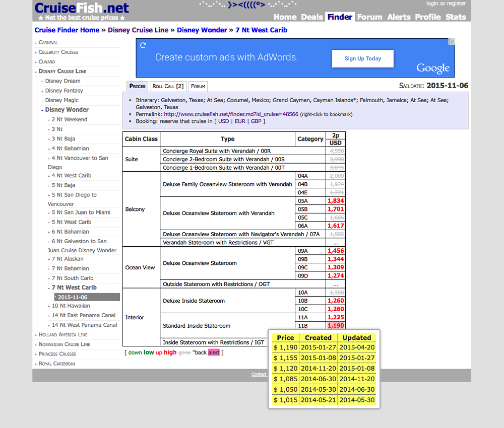Click the AdChoices icon on the banner
Image resolution: width=504 pixels, height=428 pixels.
[x=452, y=41]
